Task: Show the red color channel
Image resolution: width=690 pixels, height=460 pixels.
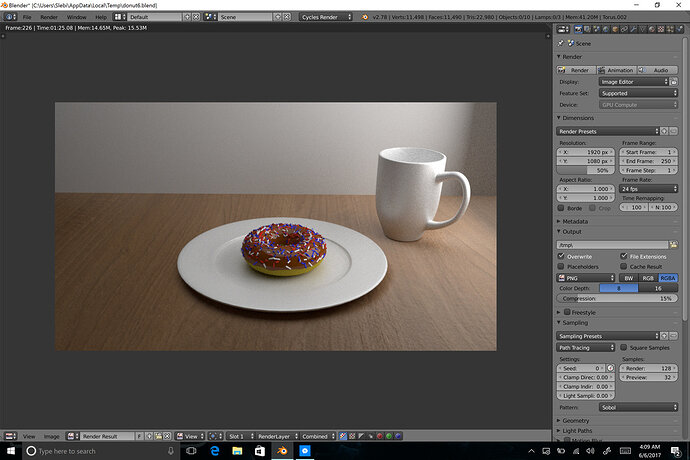Action: coord(380,436)
